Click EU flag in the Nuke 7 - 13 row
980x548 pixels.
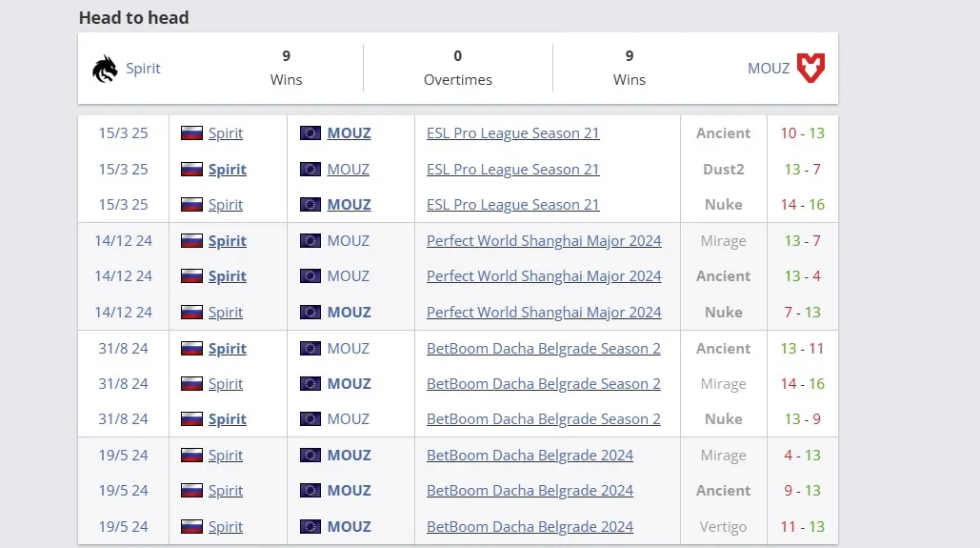310,313
